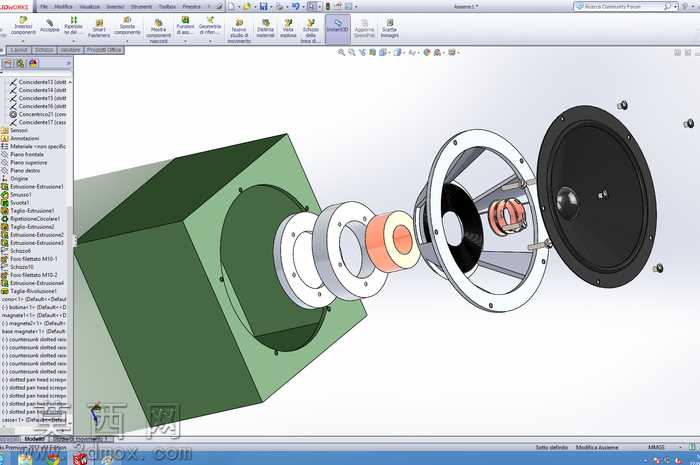Viewport: 700px width, 465px height.
Task: Select Foro filettato M10-1 in tree
Action: click(29, 259)
